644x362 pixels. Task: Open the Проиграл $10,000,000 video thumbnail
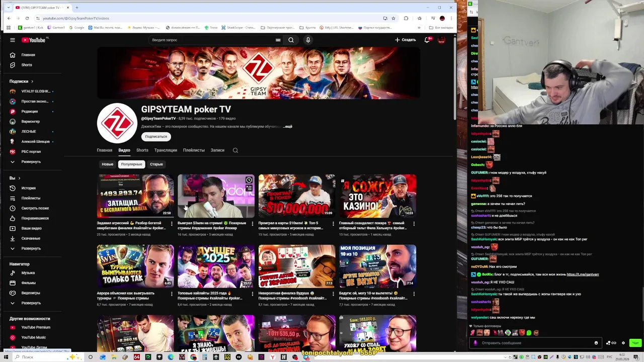(297, 196)
